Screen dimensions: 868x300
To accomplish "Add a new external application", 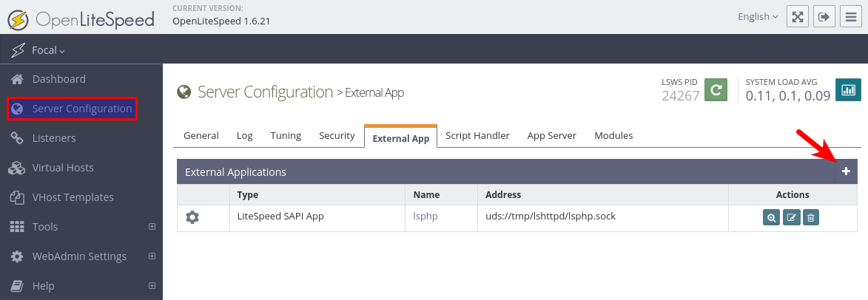I will click(x=846, y=171).
